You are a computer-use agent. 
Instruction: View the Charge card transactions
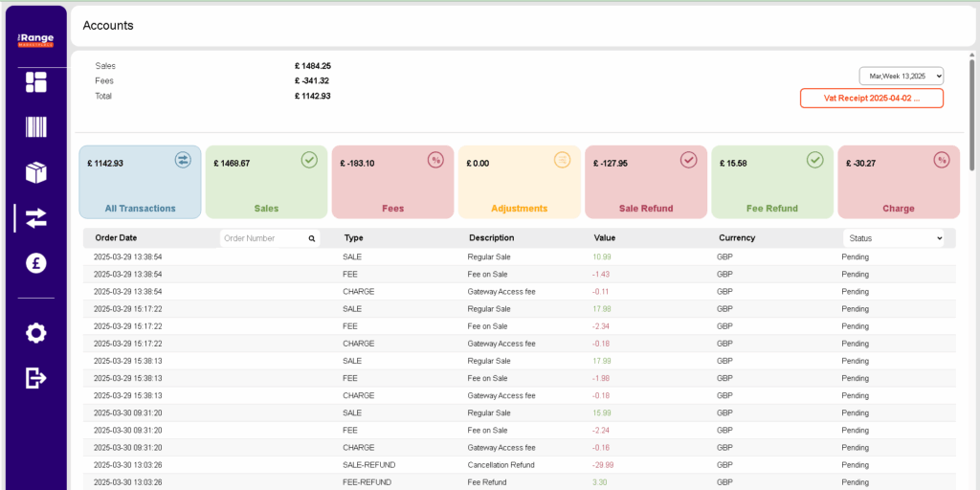pos(898,182)
